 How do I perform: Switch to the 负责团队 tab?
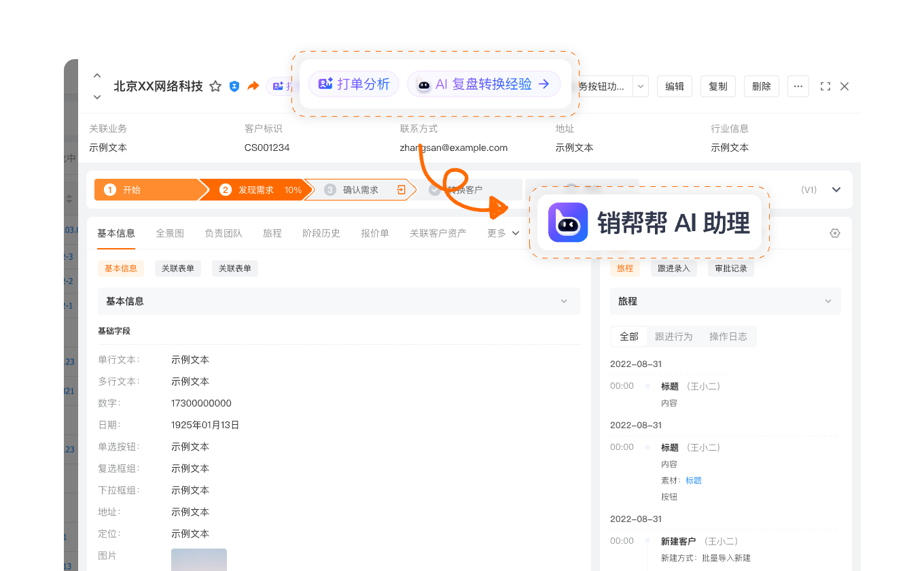[224, 233]
